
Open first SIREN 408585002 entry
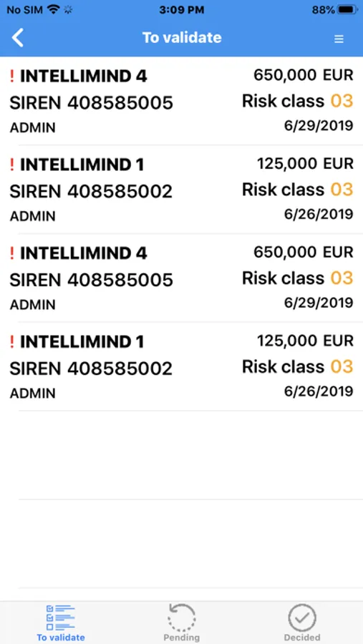[181, 190]
